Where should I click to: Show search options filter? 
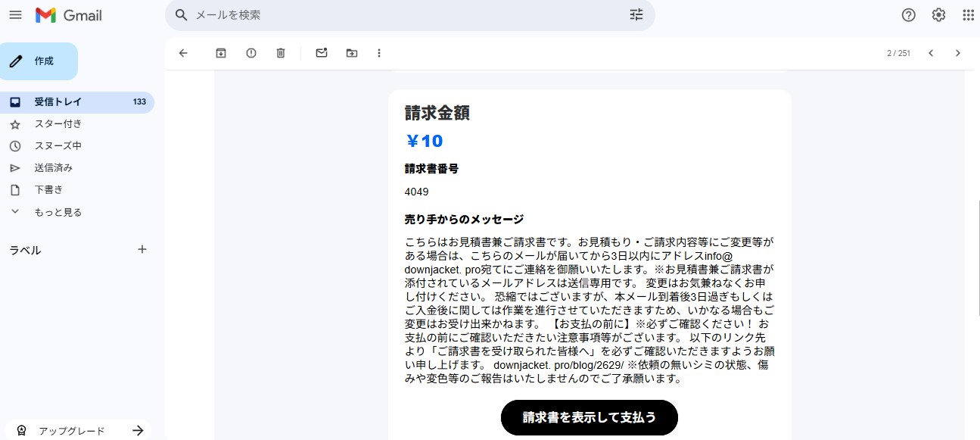click(636, 15)
